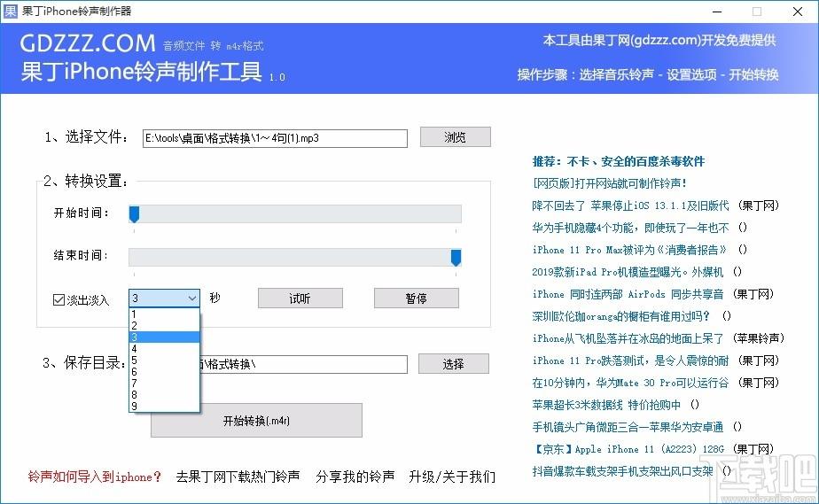Open iPhone 11 Pro Max被评为消费者报告 link
The height and width of the screenshot is (504, 819).
point(629,250)
